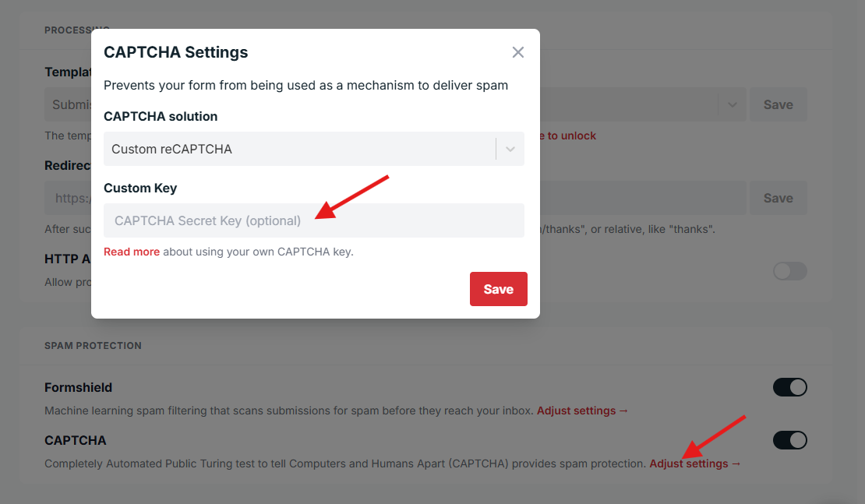Click the Submission template dropdown chevron
Screen dimensions: 865x504
[732, 104]
